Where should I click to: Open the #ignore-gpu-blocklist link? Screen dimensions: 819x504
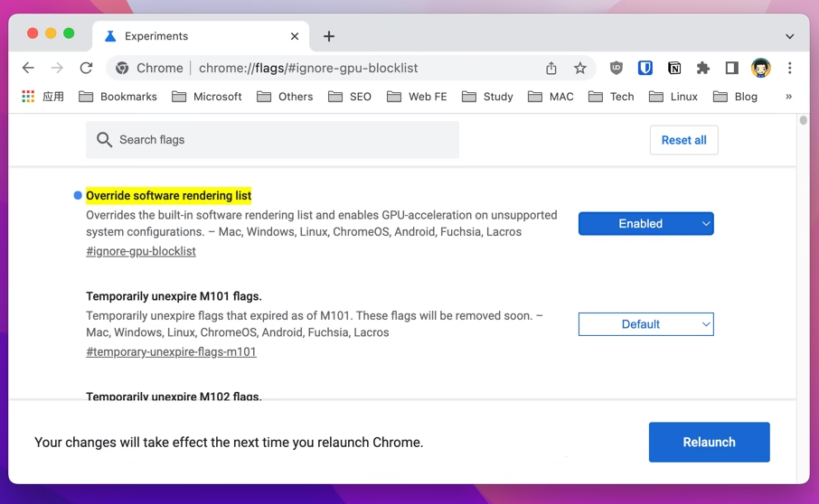click(141, 251)
